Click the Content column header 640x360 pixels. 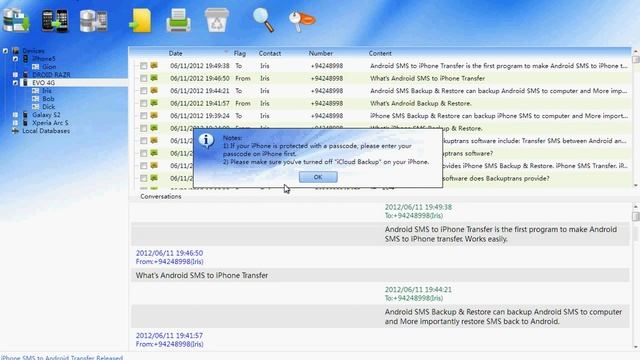[380, 53]
